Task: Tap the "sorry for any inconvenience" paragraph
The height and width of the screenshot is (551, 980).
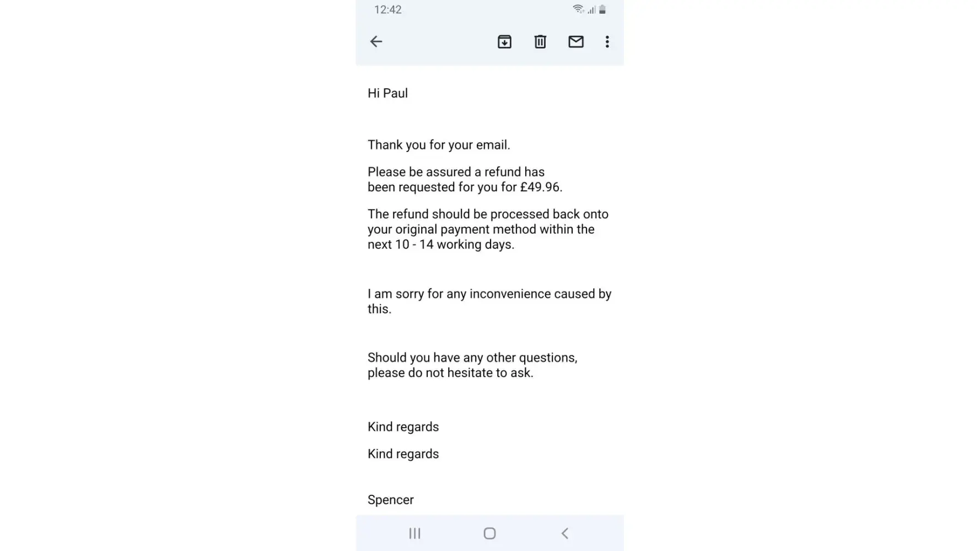Action: tap(489, 294)
